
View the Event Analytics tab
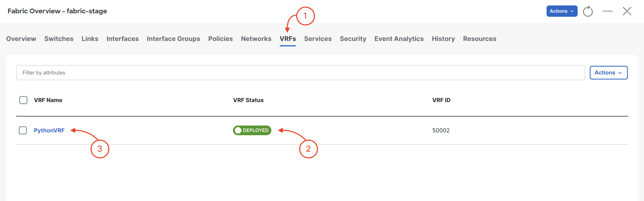(399, 39)
